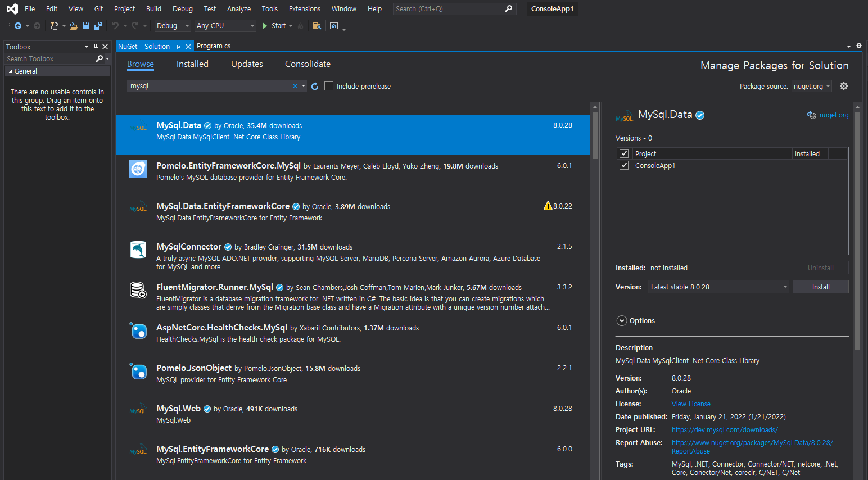Click the search magnifier in Search box

tap(508, 8)
